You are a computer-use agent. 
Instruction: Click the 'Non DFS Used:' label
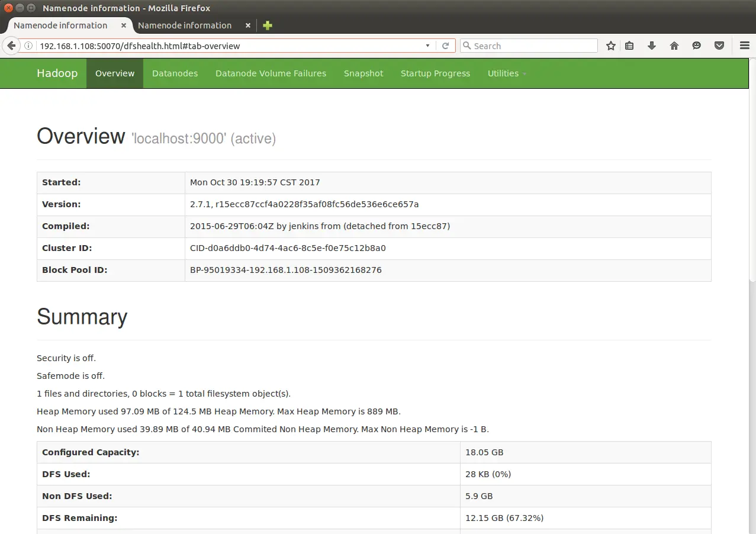[x=77, y=496]
